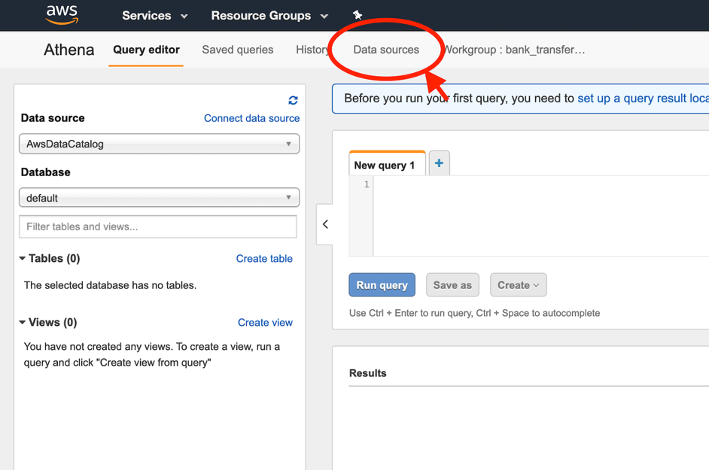Open the AwsDataCatalog data source dropdown

[159, 144]
